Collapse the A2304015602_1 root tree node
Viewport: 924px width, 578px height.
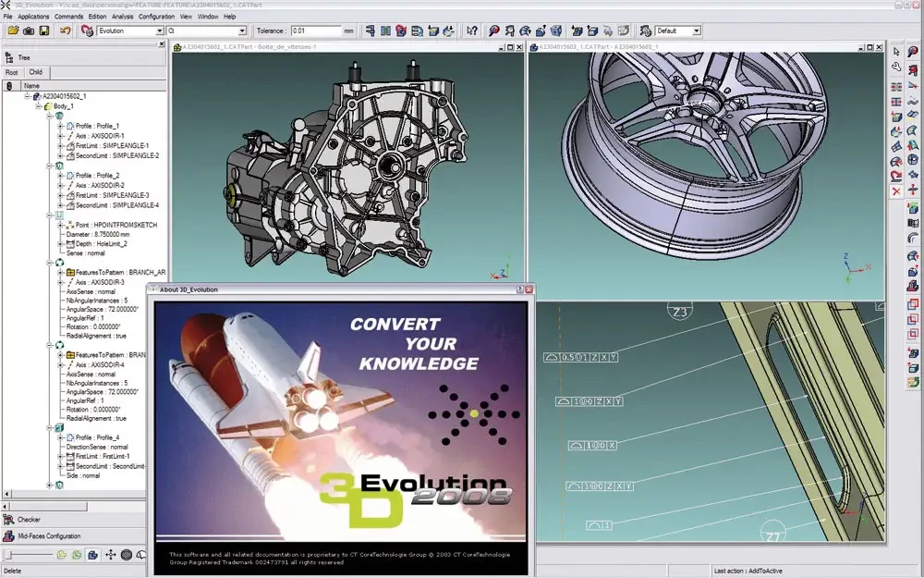[27, 96]
